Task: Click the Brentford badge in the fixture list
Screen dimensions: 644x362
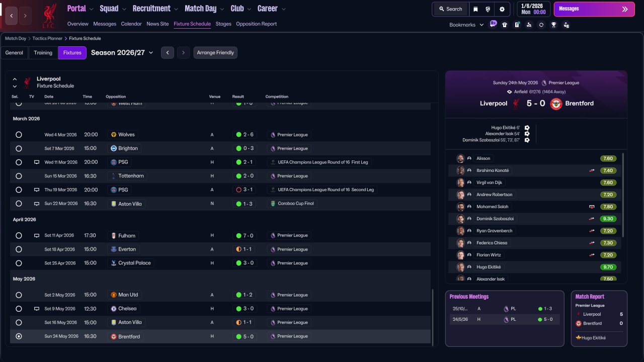Action: coord(114,336)
